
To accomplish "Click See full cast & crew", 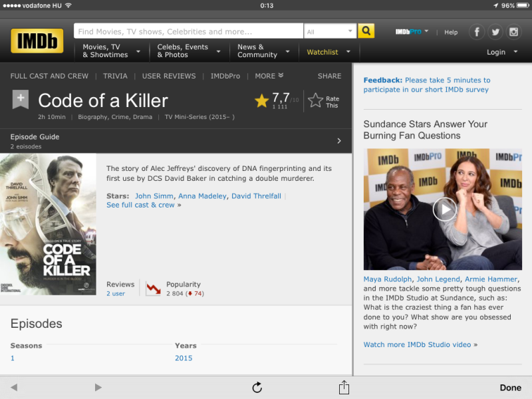I will tap(140, 205).
